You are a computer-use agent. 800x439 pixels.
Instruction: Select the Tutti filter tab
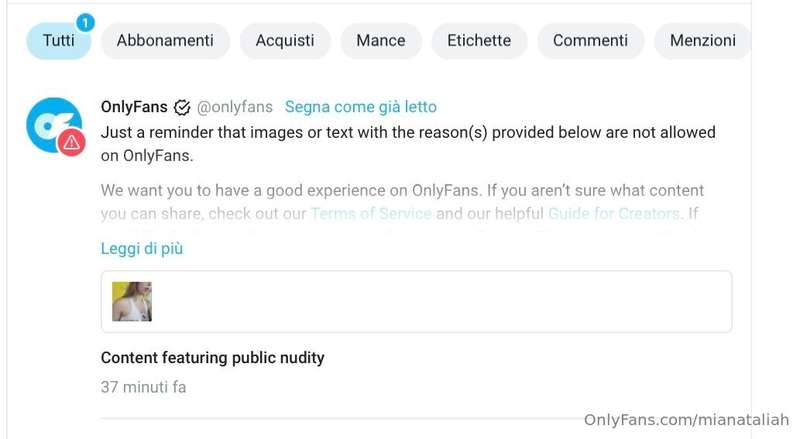[59, 41]
